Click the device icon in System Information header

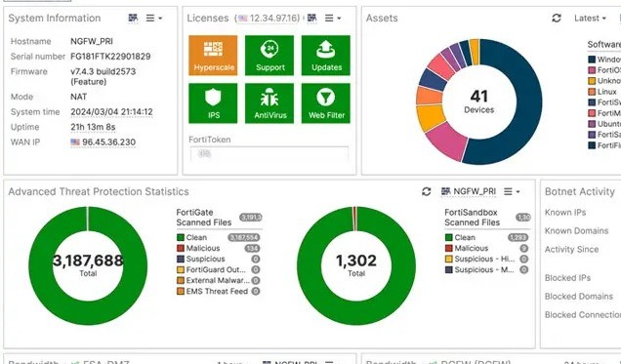pos(133,18)
